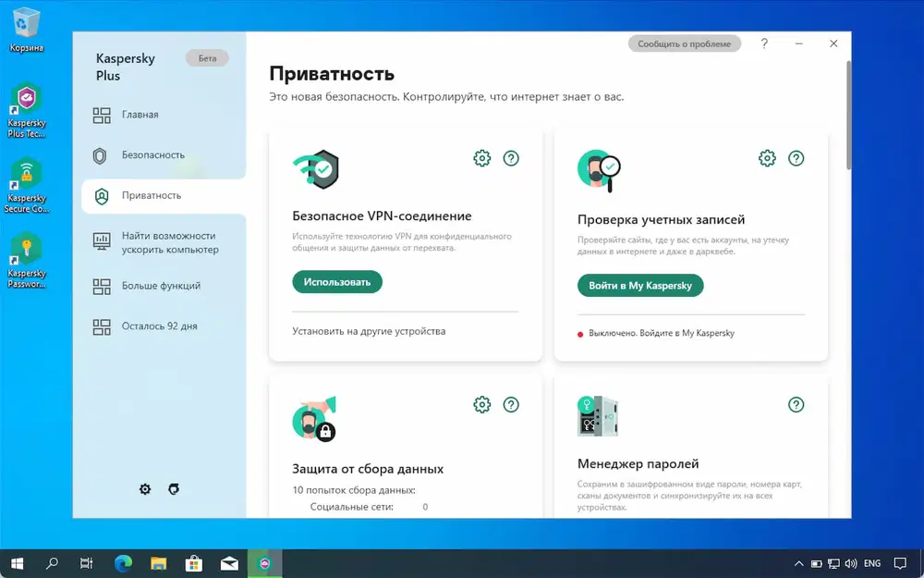Open the Windows Start menu
The image size is (924, 578).
pos(17,564)
